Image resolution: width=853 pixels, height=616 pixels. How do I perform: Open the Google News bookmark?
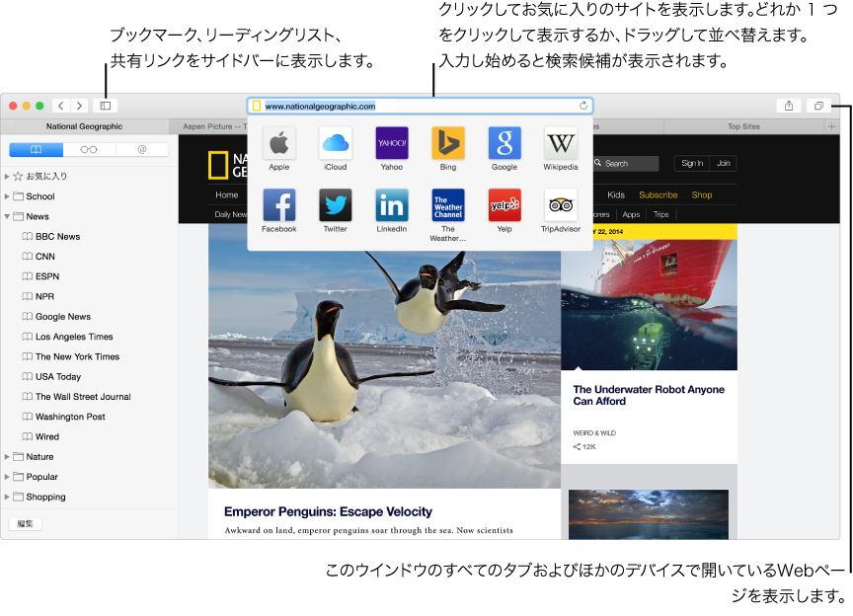pos(63,317)
